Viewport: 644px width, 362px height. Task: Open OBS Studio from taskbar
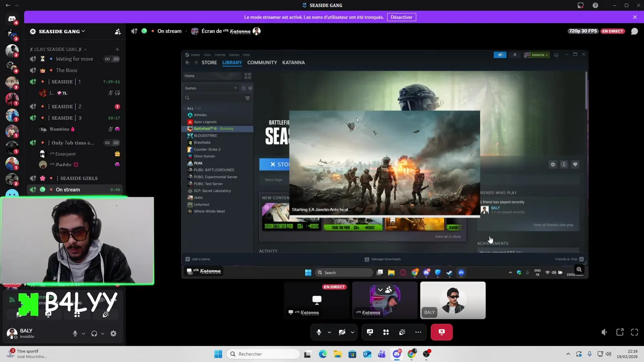point(427,354)
